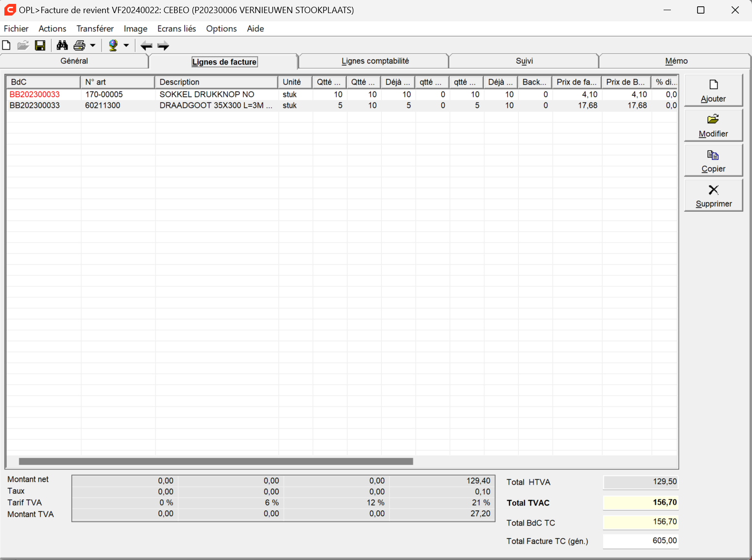Click the horizontal scrollbar below the invoice lines
Screen dimensions: 752x560
pyautogui.click(x=216, y=461)
